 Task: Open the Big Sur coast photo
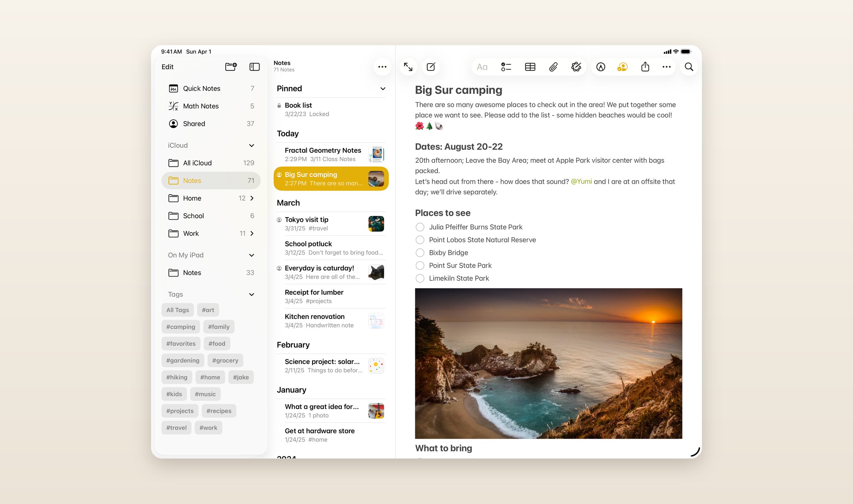click(548, 363)
